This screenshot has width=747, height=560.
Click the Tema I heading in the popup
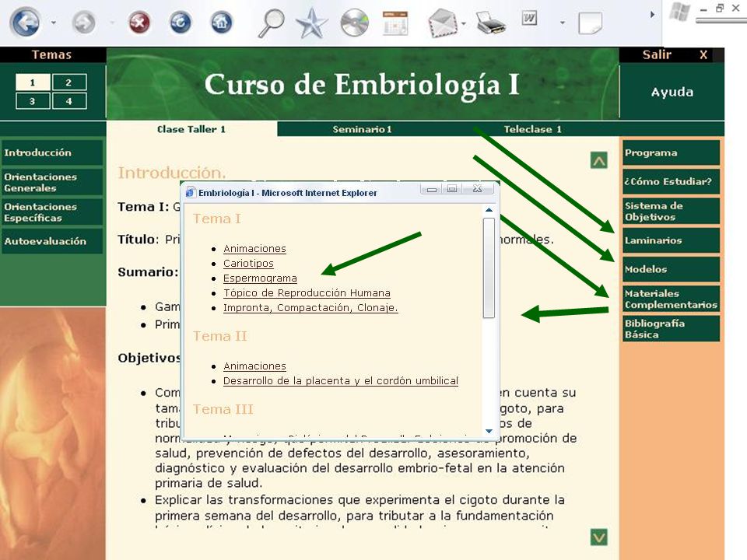point(217,219)
